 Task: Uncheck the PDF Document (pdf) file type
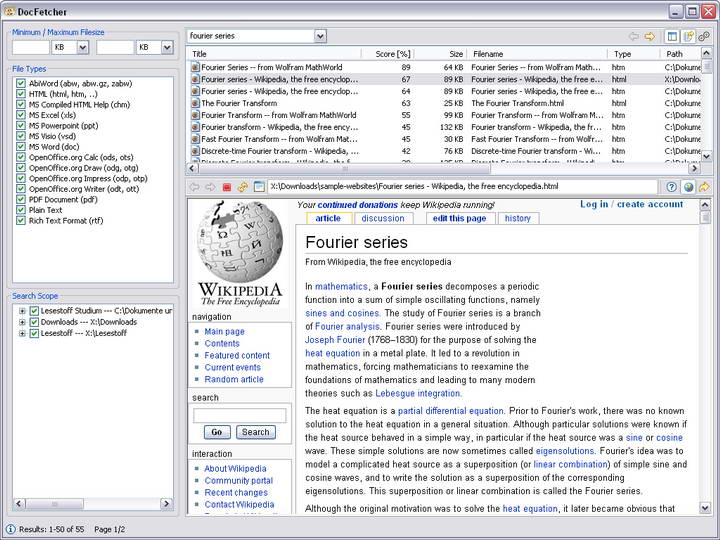(21, 199)
